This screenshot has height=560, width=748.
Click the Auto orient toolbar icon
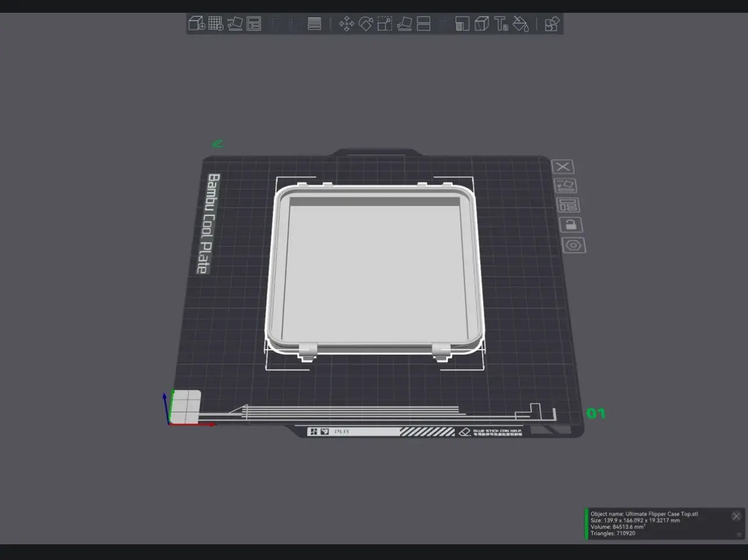pyautogui.click(x=235, y=24)
